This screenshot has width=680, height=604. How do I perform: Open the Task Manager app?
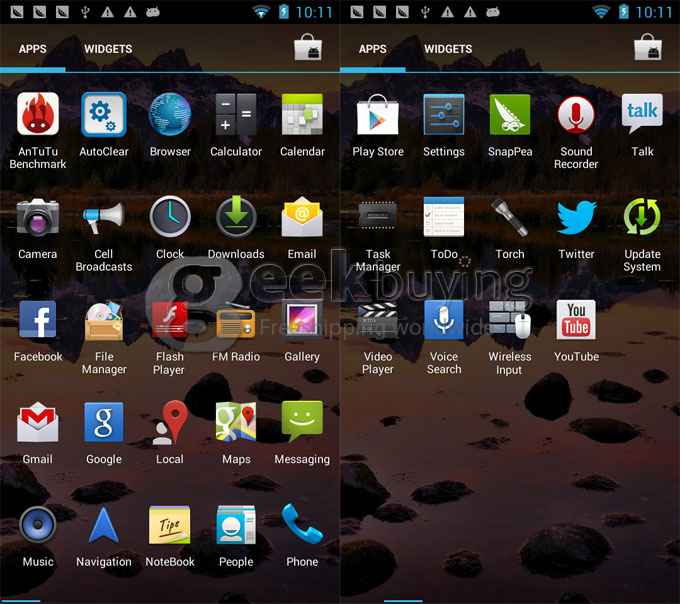[x=378, y=215]
